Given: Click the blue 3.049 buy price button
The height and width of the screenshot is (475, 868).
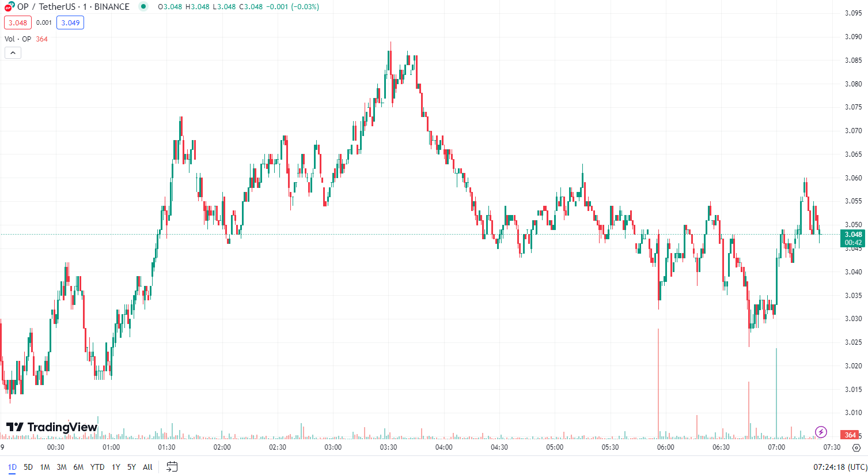Looking at the screenshot, I should pos(70,23).
